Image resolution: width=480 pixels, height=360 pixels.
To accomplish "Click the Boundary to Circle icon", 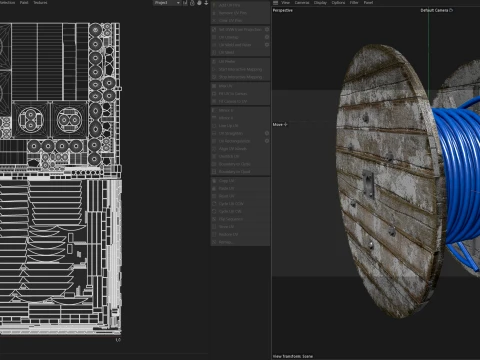I will pos(214,164).
